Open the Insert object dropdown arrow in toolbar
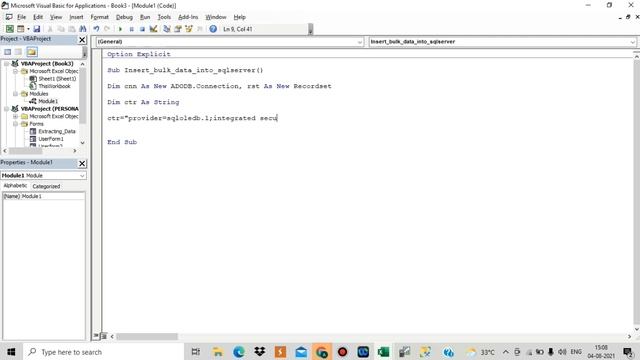This screenshot has height=360, width=640. tap(28, 29)
